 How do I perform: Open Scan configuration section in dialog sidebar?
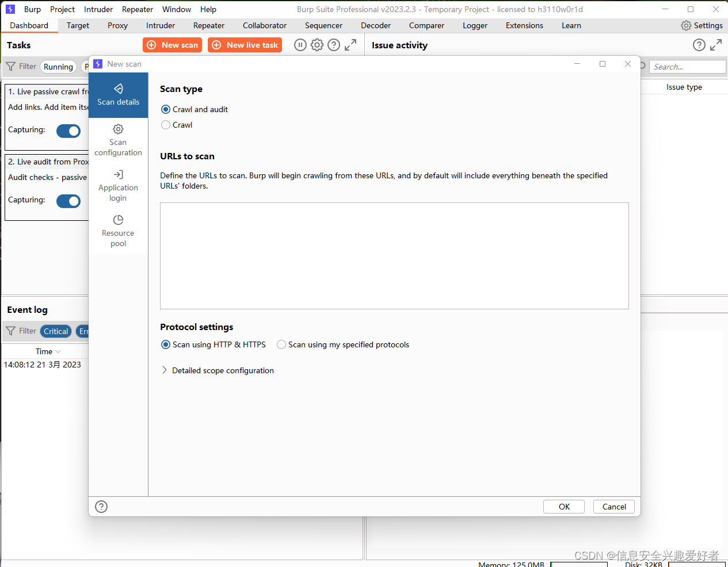point(118,140)
